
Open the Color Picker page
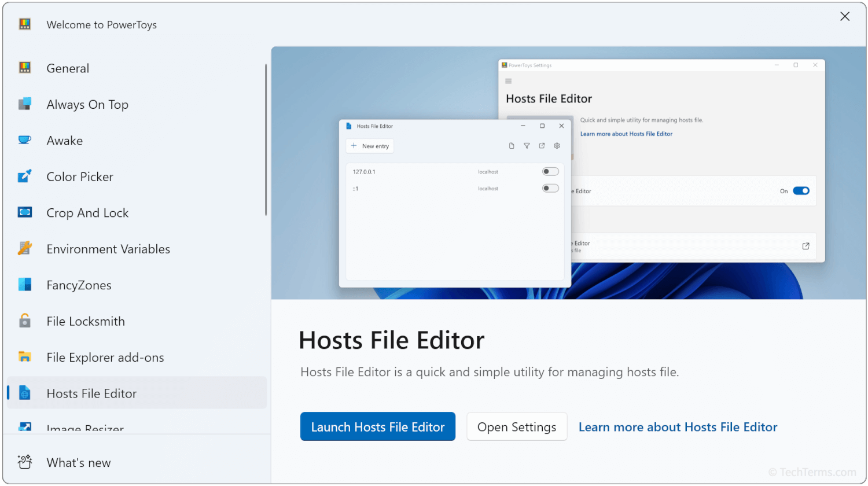click(x=137, y=176)
